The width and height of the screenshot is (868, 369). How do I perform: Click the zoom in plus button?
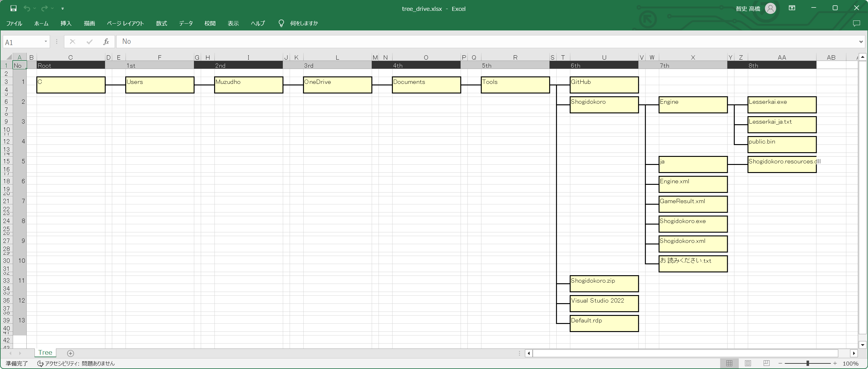coord(835,363)
